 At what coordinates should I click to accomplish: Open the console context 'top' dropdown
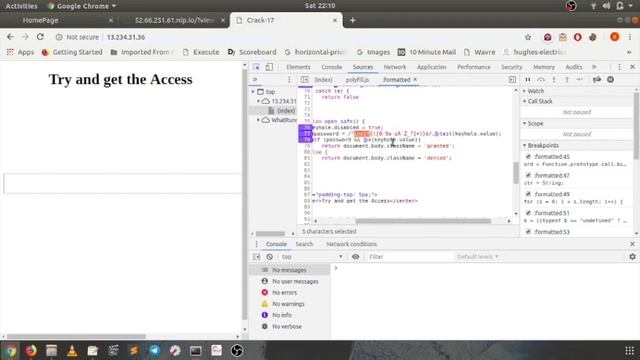pos(312,257)
